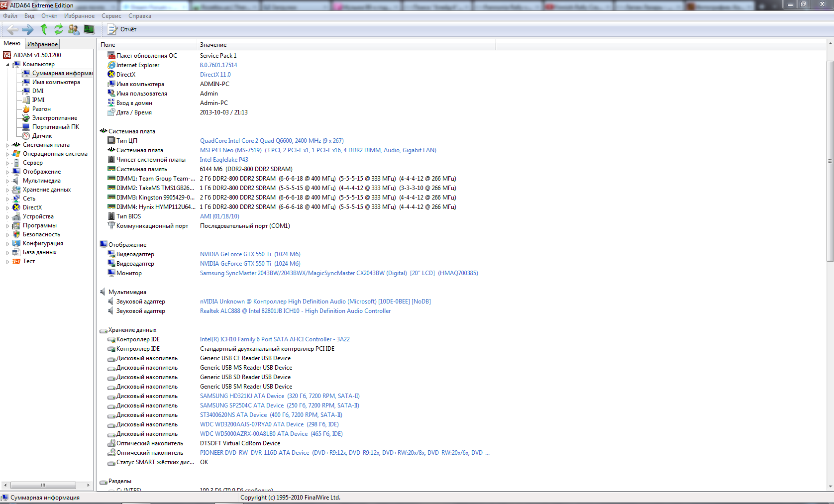
Task: Click the green Refresh toolbar icon
Action: coord(59,29)
